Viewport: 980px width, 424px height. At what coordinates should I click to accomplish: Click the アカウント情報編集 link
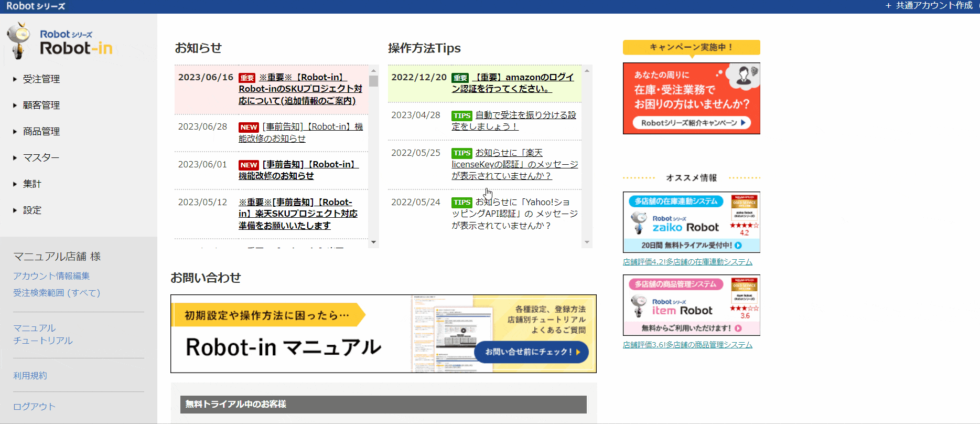51,276
